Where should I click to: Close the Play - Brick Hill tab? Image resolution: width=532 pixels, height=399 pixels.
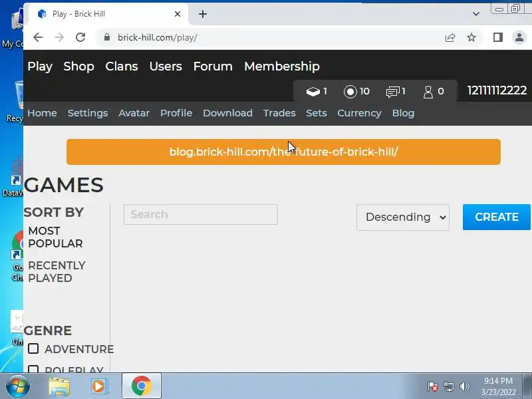(178, 14)
